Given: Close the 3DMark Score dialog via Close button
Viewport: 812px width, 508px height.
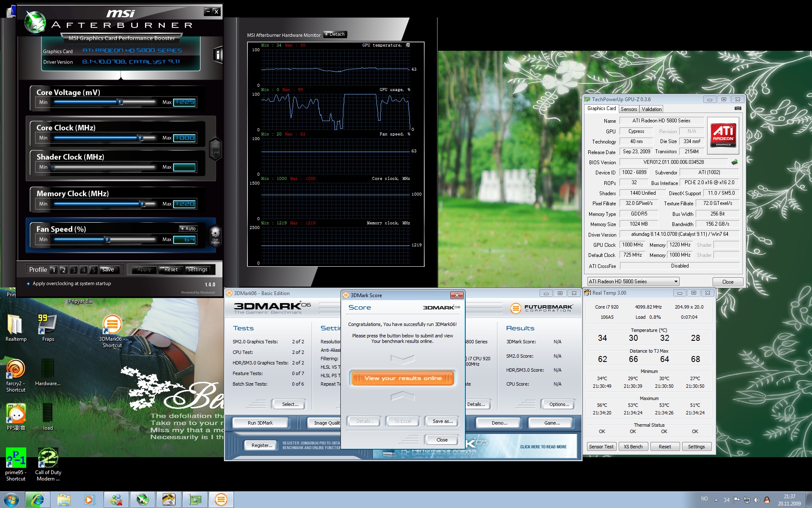Looking at the screenshot, I should point(442,440).
